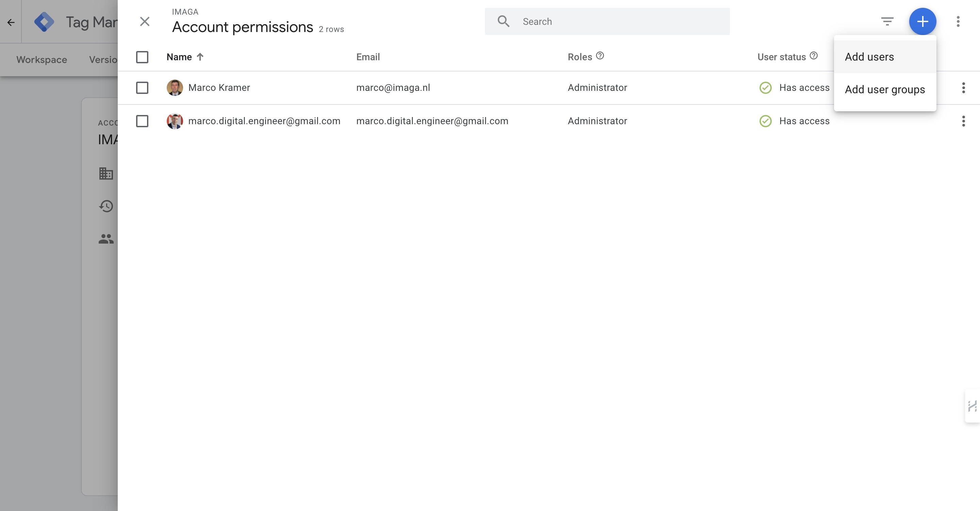Click the magnifier search icon
Viewport: 980px width, 511px height.
tap(503, 21)
